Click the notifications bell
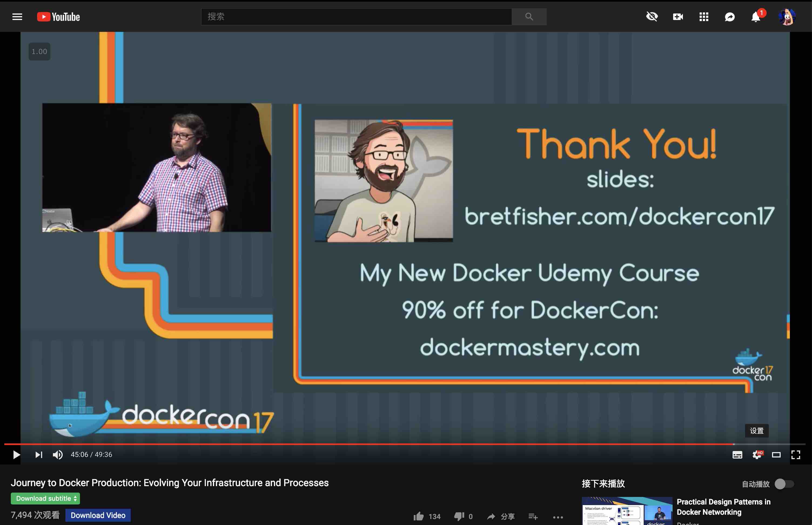Screen dimensions: 812x525 [x=756, y=16]
